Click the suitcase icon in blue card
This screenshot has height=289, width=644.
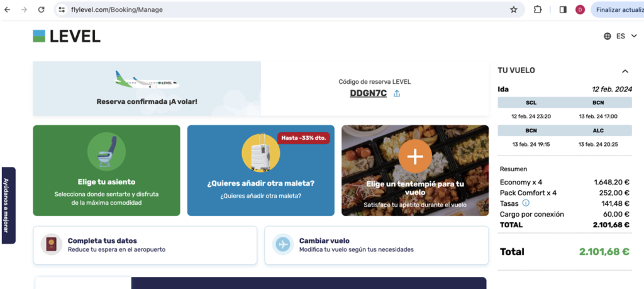[x=261, y=152]
